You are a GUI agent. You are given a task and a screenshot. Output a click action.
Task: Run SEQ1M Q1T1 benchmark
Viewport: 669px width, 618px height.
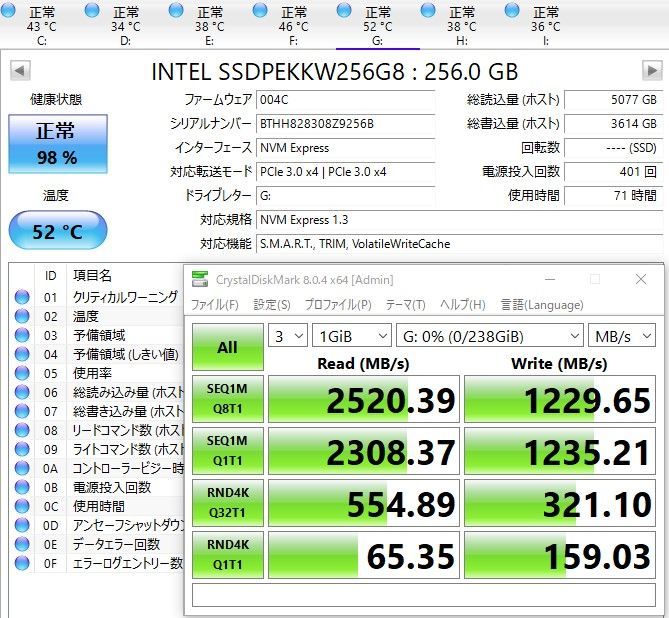227,451
